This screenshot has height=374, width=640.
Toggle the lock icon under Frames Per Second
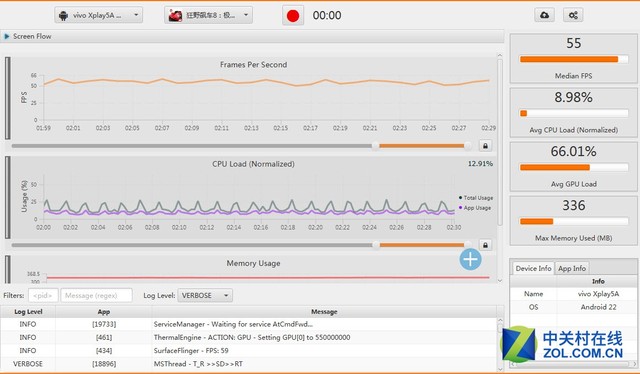click(x=485, y=146)
